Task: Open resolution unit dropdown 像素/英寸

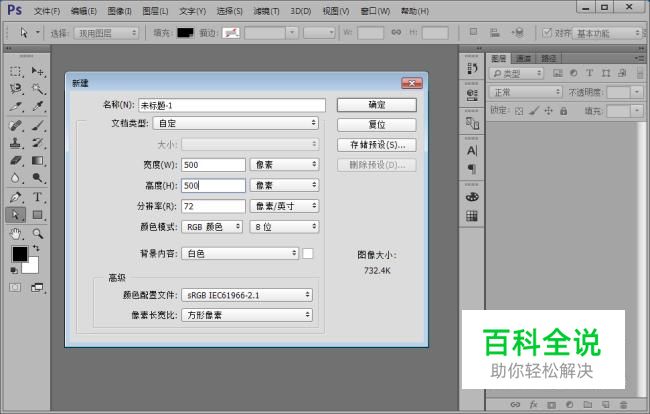Action: point(284,206)
